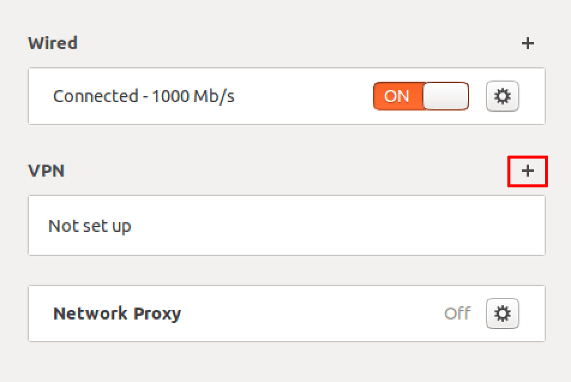Click the Wired section heading

click(53, 43)
